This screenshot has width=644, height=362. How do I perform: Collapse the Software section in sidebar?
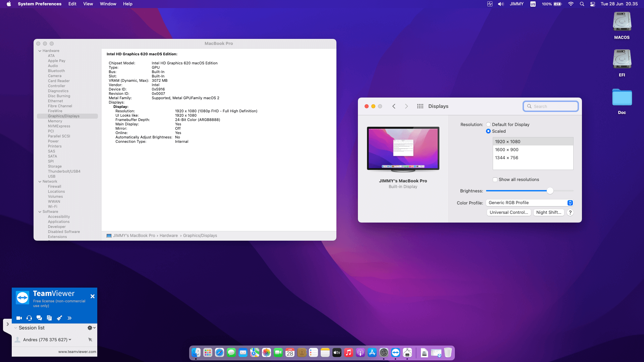point(40,212)
